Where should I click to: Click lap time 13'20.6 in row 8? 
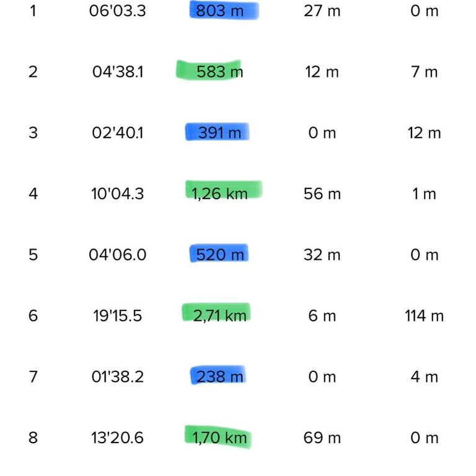[x=118, y=438]
